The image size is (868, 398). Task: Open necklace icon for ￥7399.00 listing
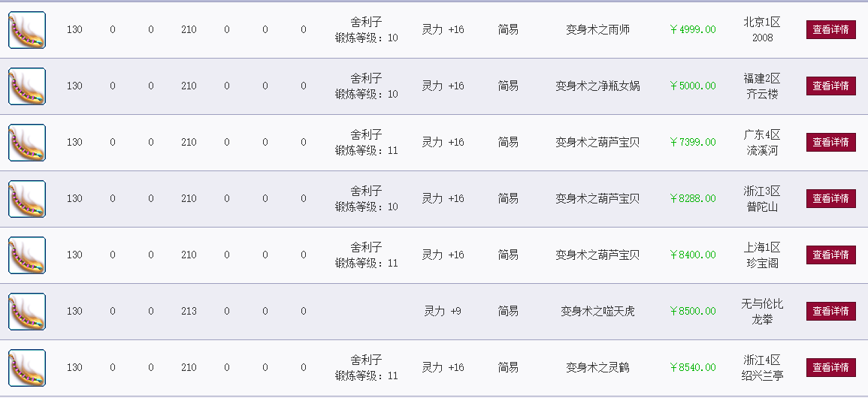click(x=26, y=143)
